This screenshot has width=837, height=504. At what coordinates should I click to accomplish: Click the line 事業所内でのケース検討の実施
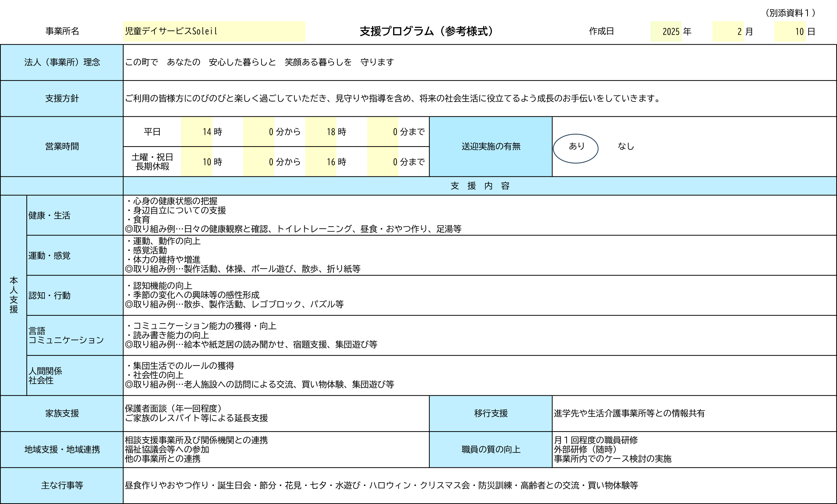[x=613, y=459]
